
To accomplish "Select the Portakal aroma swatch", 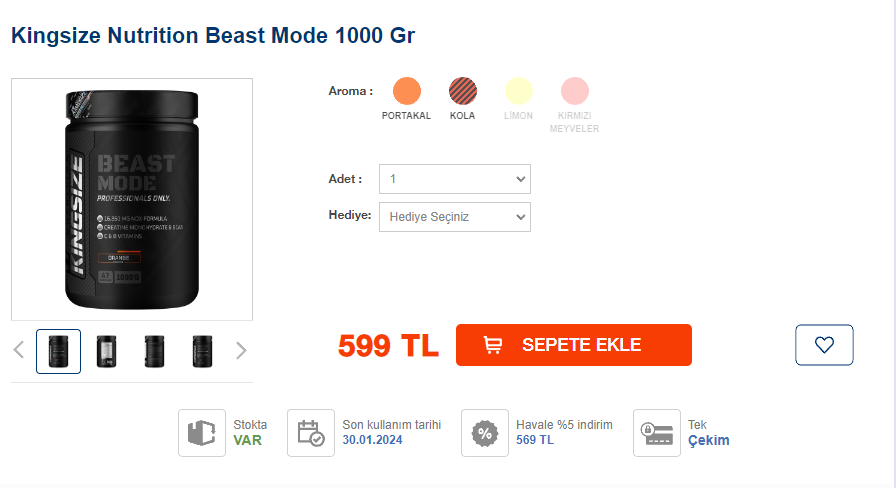I will click(x=406, y=91).
